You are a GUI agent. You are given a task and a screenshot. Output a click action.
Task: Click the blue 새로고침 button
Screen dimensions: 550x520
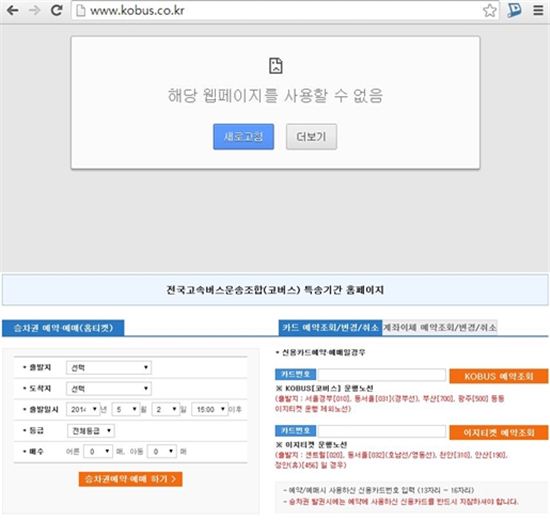pos(243,136)
